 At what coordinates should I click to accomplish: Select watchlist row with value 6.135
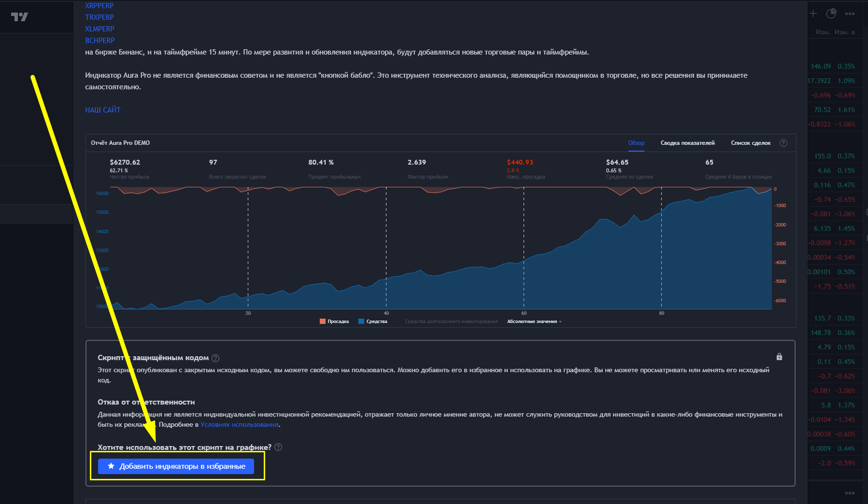(x=835, y=228)
